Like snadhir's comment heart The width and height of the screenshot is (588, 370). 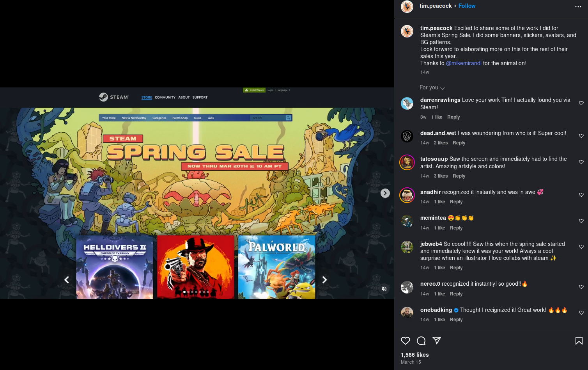[x=581, y=195]
